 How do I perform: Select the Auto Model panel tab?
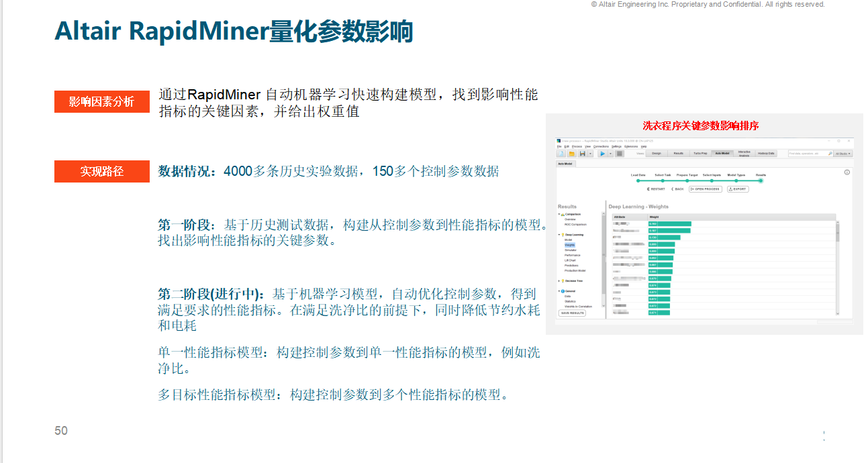coord(565,164)
